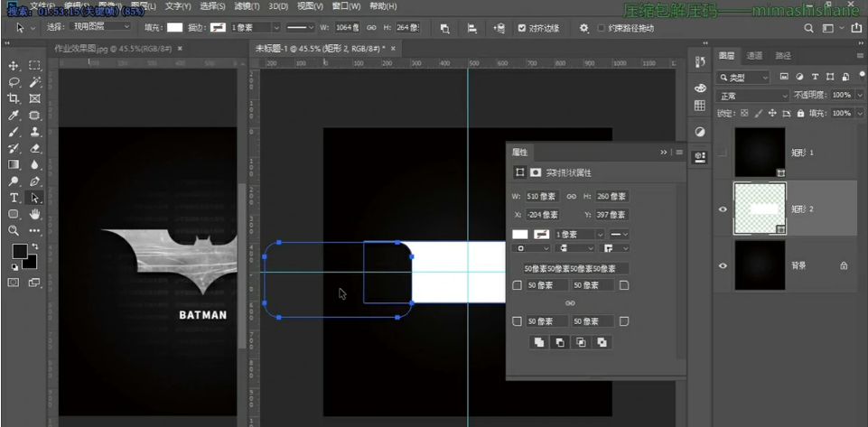Open the 选择 现用图层 dropdown
Screen dimensions: 868x427
(102, 26)
